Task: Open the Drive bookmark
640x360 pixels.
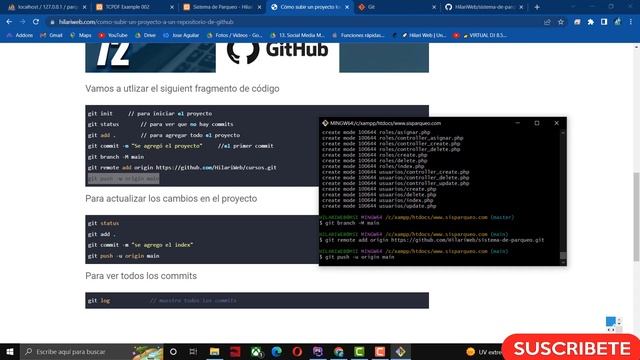Action: point(145,36)
